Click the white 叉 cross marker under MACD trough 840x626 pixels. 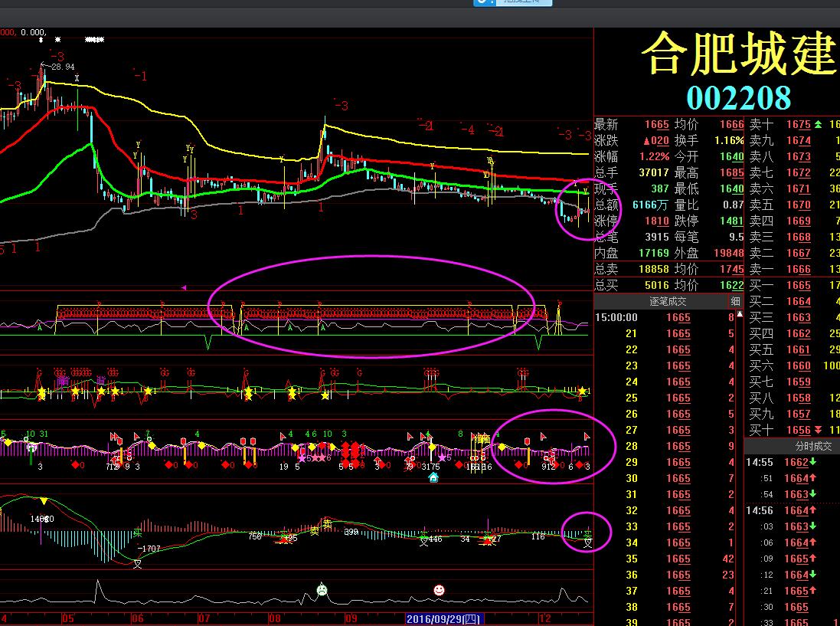coord(138,564)
